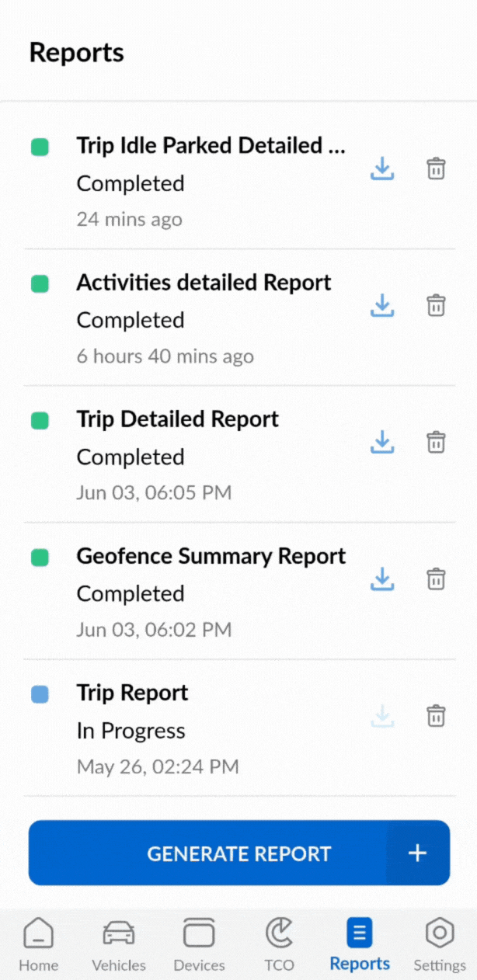Click the plus icon beside Generate Report
This screenshot has width=477, height=980.
(x=418, y=853)
